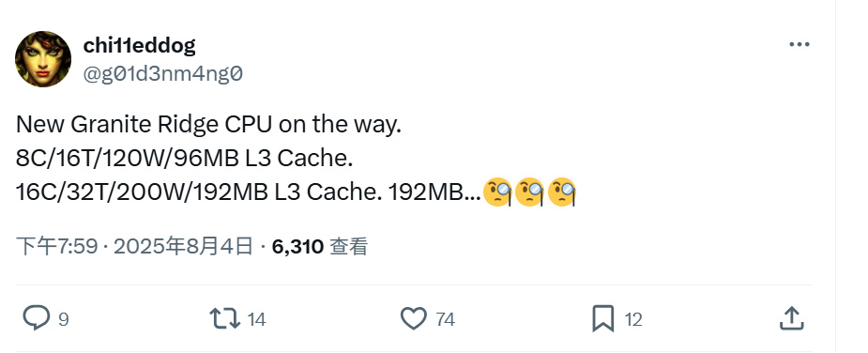Open the 下午7:59 · 2025年8月4日 timestamp link
Viewport: 868px width, 353px height.
tap(134, 247)
